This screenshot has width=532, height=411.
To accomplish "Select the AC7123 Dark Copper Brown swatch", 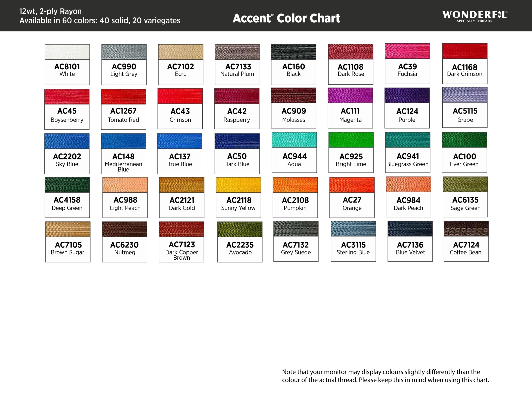I will coord(181,242).
